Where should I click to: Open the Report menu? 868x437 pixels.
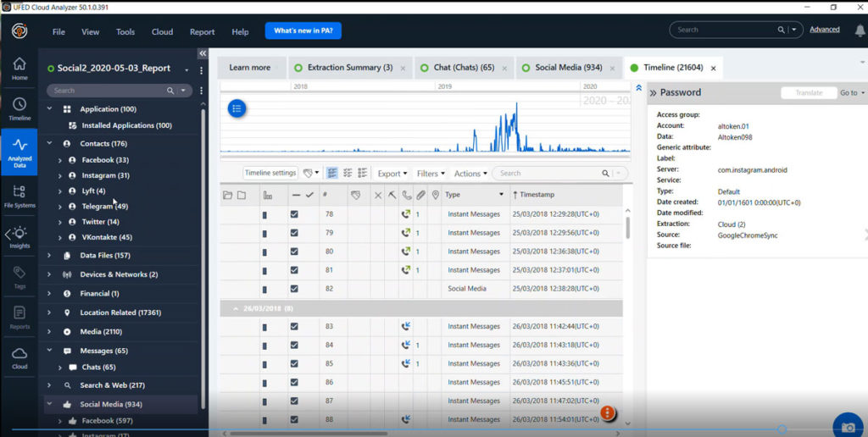(x=202, y=32)
